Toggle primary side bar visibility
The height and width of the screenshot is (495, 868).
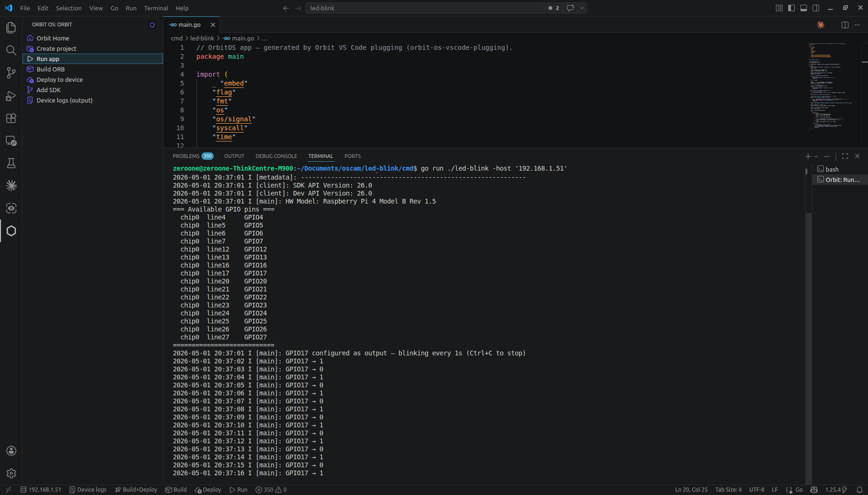791,8
